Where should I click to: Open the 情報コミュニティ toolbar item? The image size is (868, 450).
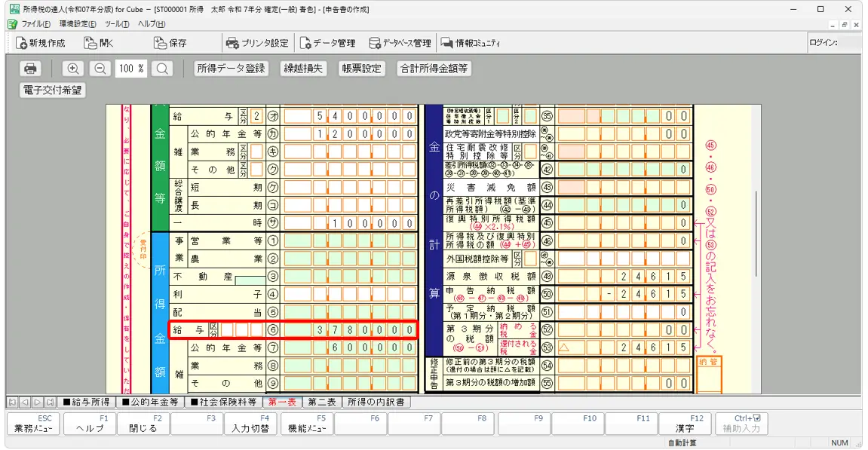471,43
